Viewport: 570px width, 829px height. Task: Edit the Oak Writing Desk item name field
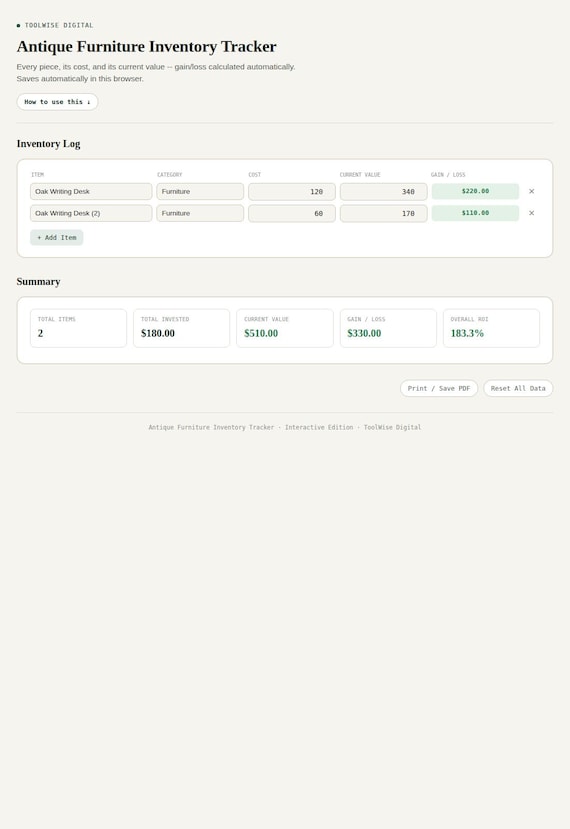click(x=91, y=191)
